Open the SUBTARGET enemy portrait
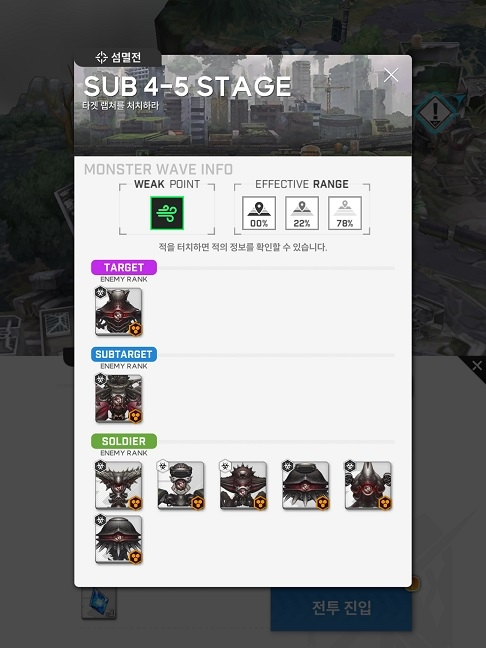This screenshot has height=648, width=486. [119, 398]
